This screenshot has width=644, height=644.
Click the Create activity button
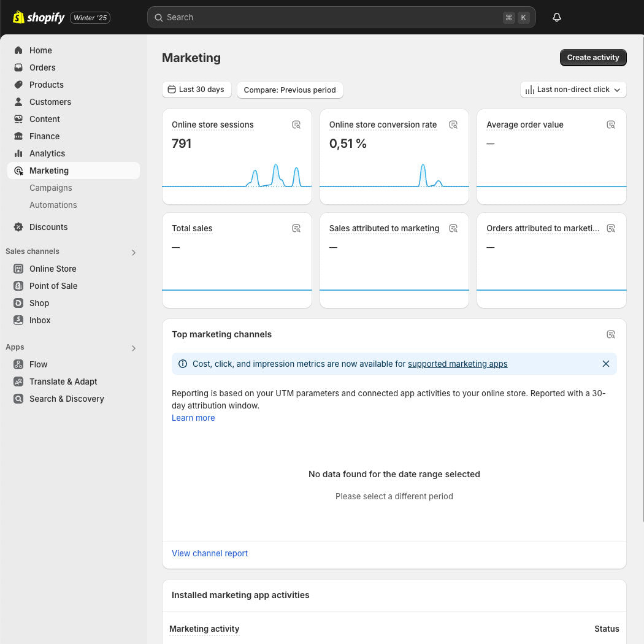[592, 58]
